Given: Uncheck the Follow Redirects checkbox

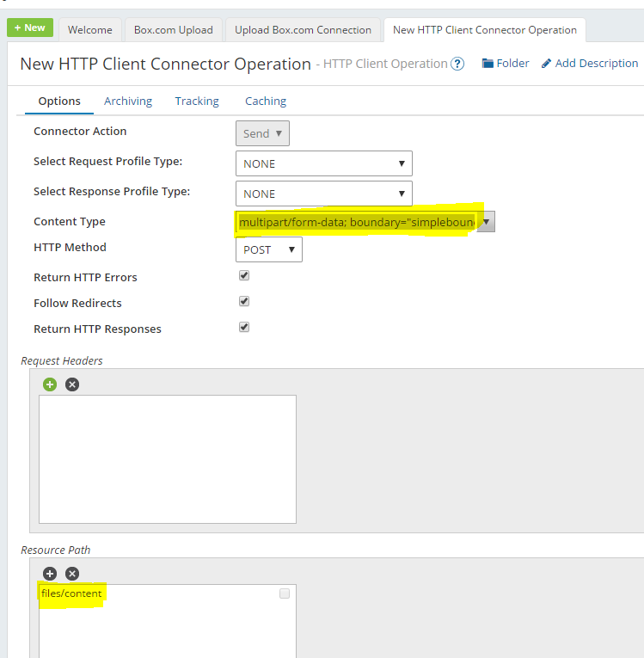Looking at the screenshot, I should [x=244, y=302].
